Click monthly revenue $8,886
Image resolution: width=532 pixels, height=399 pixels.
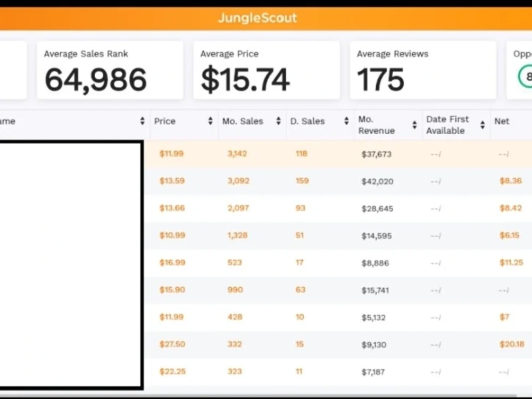coord(375,263)
